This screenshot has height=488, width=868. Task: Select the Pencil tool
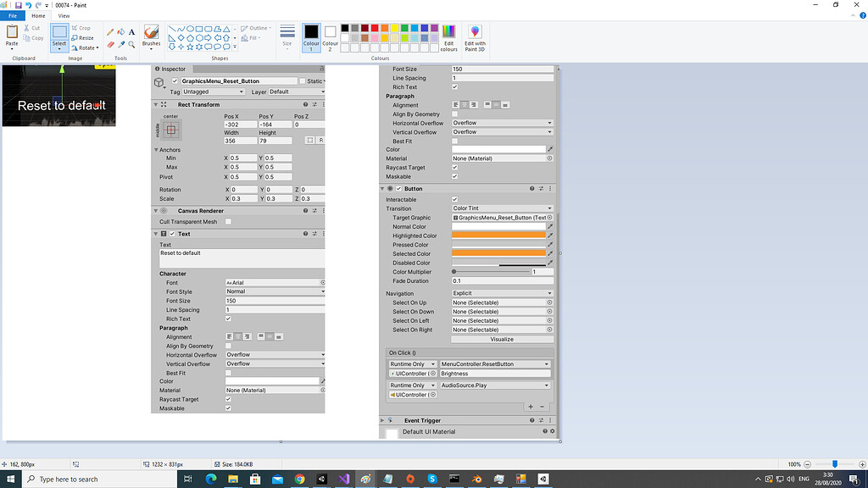tap(110, 31)
